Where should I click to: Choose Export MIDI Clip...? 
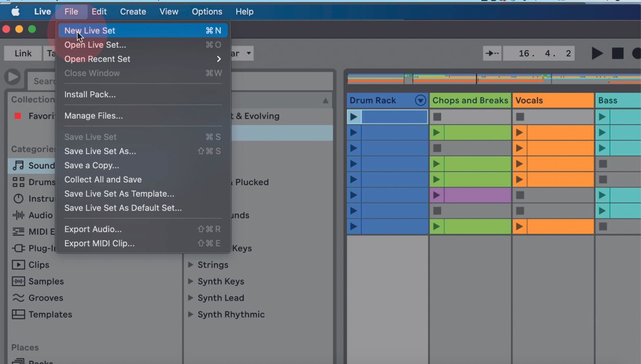tap(143, 243)
